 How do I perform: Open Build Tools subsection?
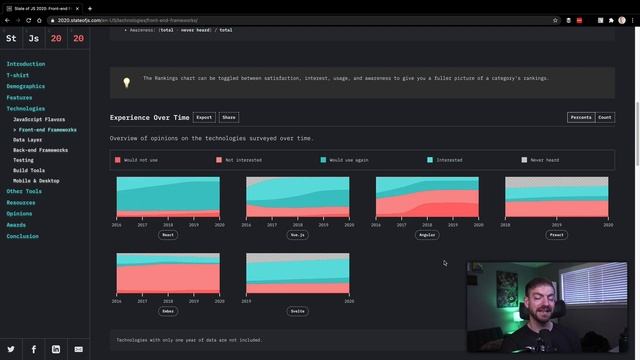point(29,171)
